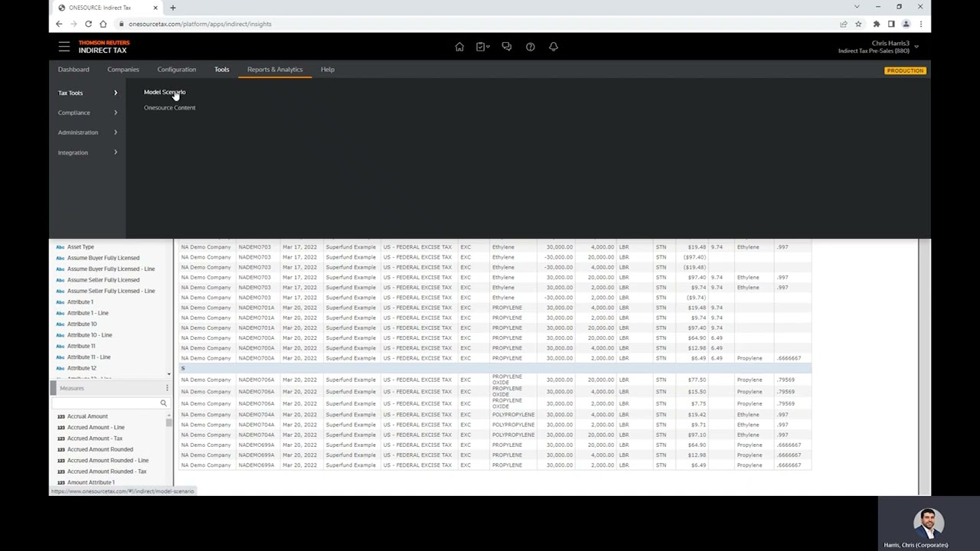Select the Attribute 10 field
Screen dimensions: 980x551
tap(82, 324)
